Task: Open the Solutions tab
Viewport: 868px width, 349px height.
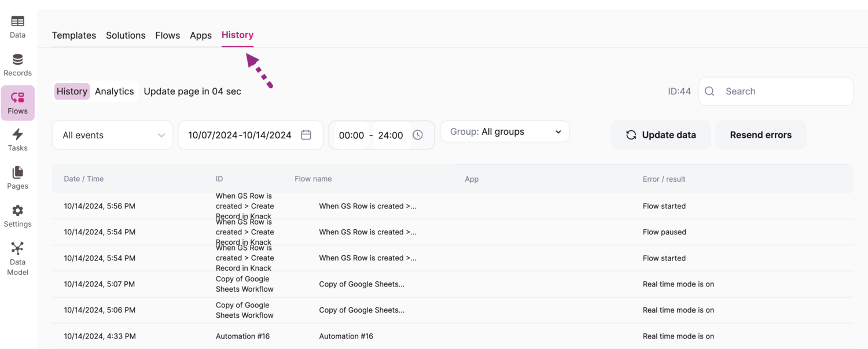Action: [126, 35]
